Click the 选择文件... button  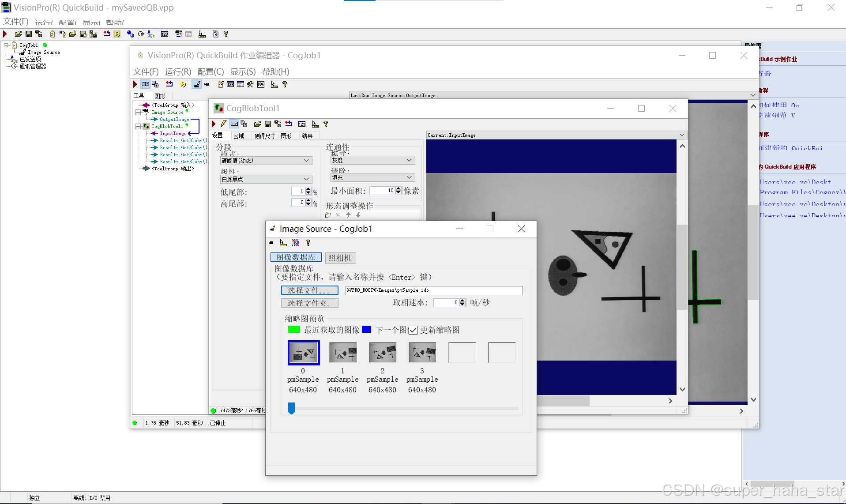tap(309, 290)
